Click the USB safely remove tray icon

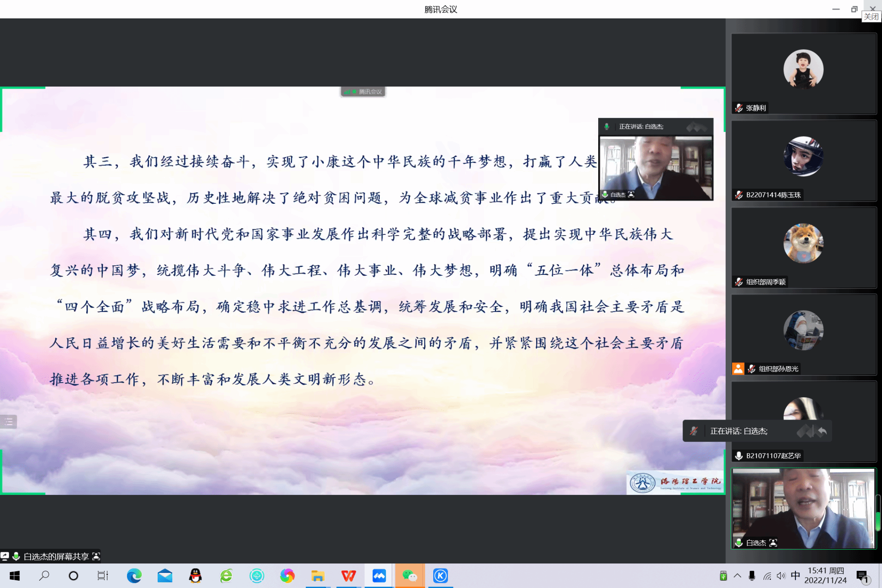pos(724,576)
